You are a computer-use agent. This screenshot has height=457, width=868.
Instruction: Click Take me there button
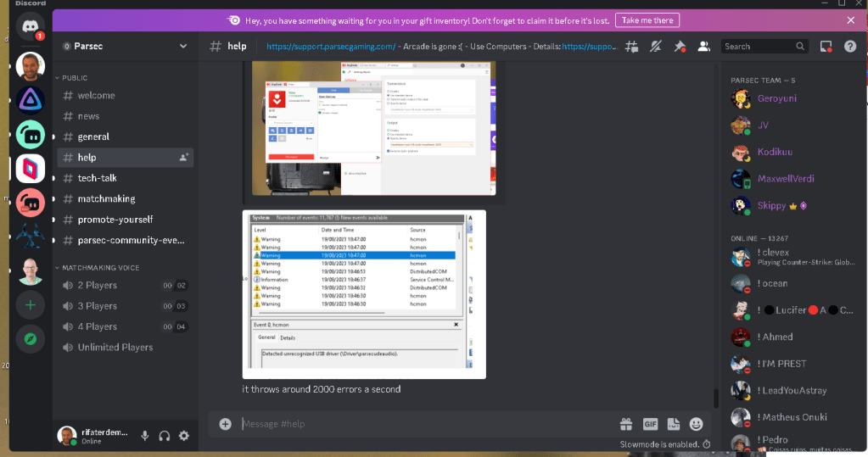[x=647, y=20]
